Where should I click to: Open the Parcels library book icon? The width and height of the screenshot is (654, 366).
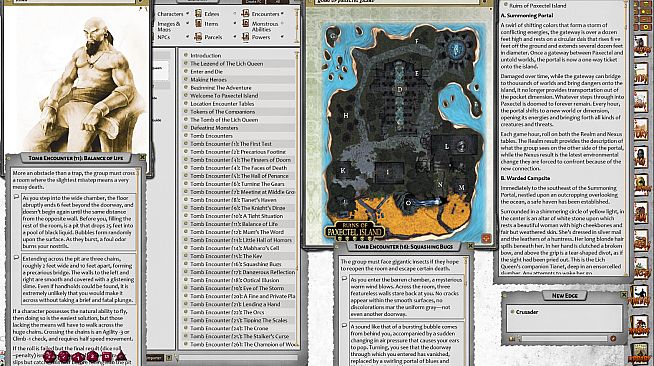coord(199,37)
